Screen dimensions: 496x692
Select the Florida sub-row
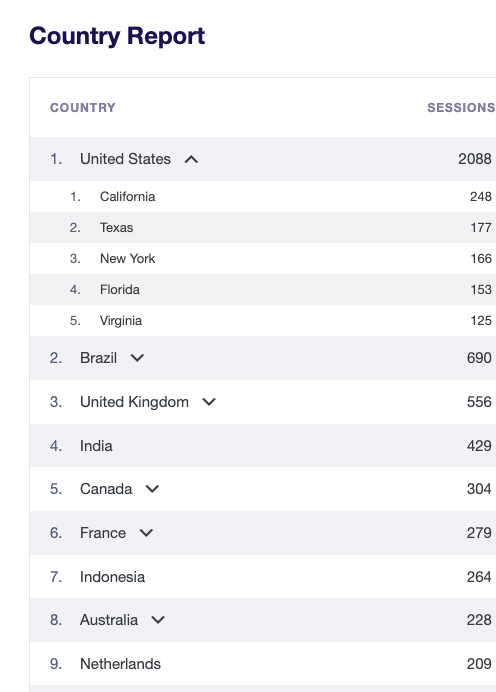tap(263, 289)
